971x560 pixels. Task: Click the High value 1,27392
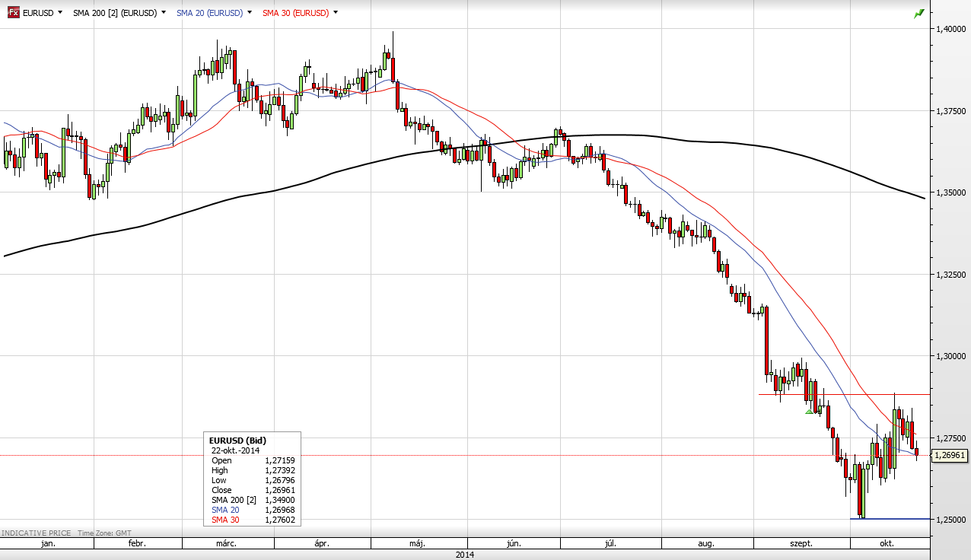point(280,470)
